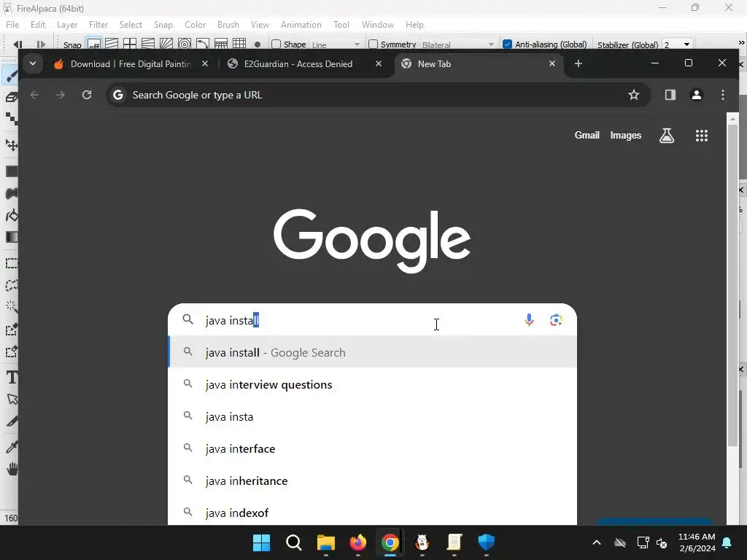
Task: Select the Eraser tool in FireAlpaca
Action: 12,98
